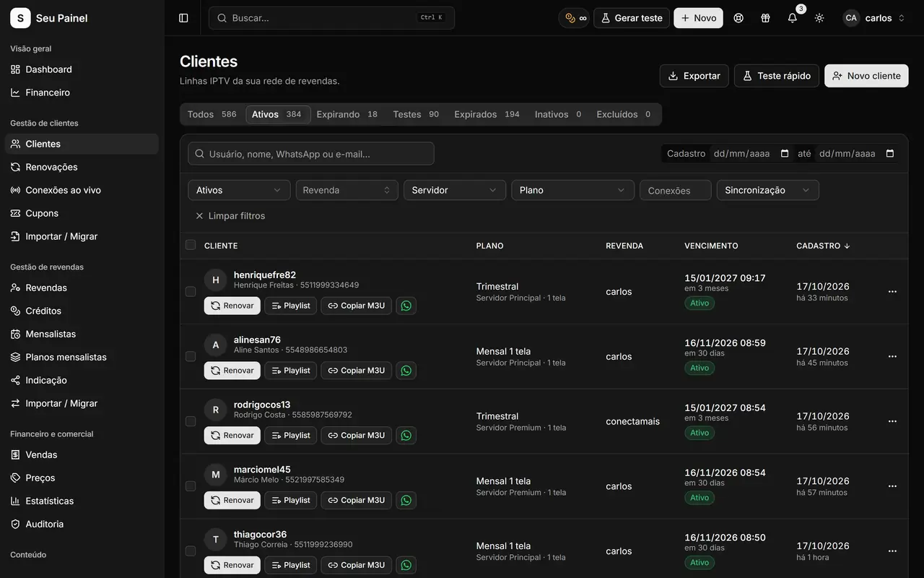Screen dimensions: 924x578
Task: Switch to the Expirados tab
Action: tap(487, 114)
